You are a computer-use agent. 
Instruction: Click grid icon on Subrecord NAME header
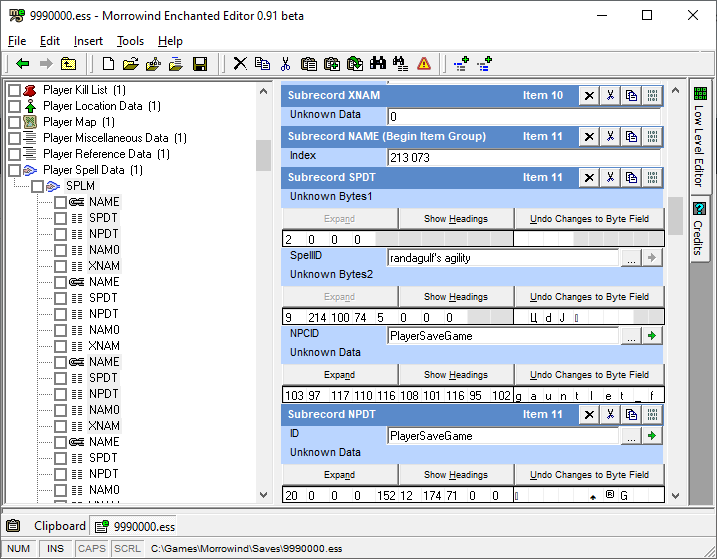652,136
